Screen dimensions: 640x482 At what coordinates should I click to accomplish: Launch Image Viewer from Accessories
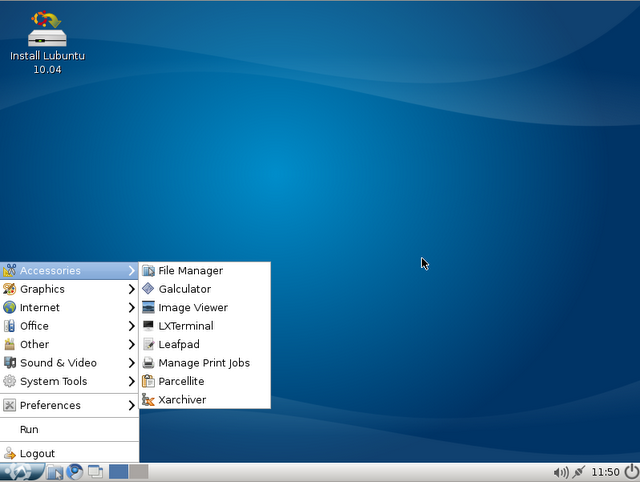(x=204, y=307)
